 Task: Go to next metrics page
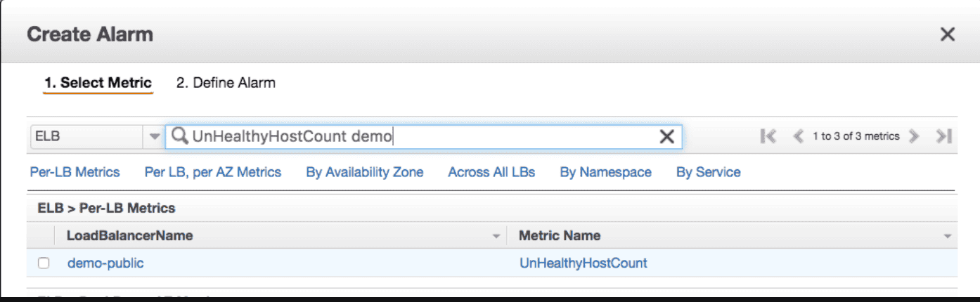click(x=914, y=136)
